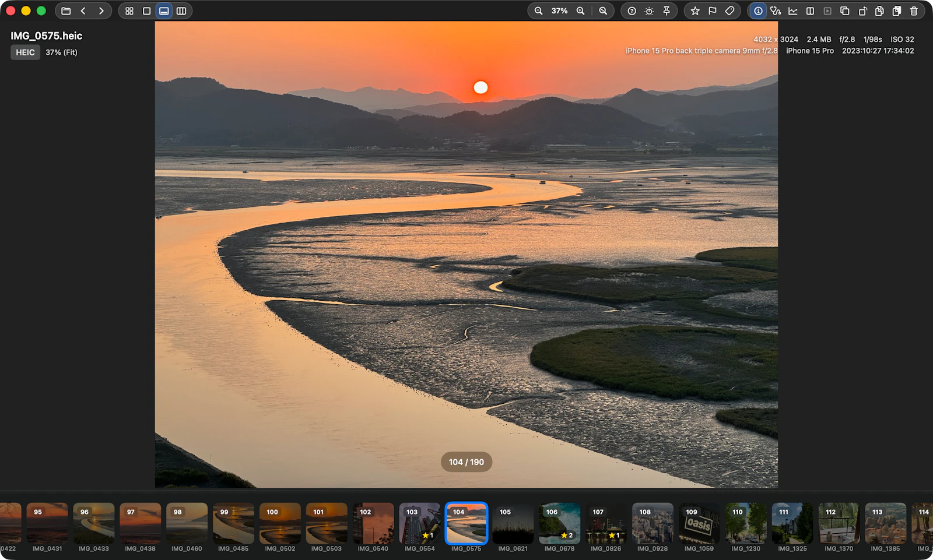This screenshot has width=933, height=560.
Task: Click the 2.4 MB file size text
Action: (819, 40)
